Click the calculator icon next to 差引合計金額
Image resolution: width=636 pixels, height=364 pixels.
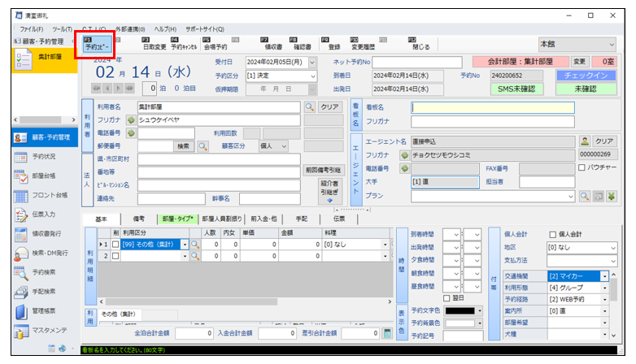[x=387, y=333]
